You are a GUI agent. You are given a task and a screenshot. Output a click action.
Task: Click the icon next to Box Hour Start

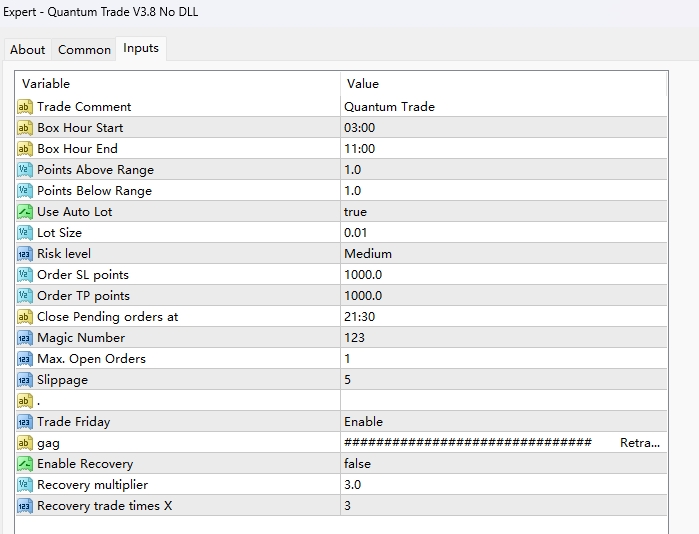pos(25,128)
